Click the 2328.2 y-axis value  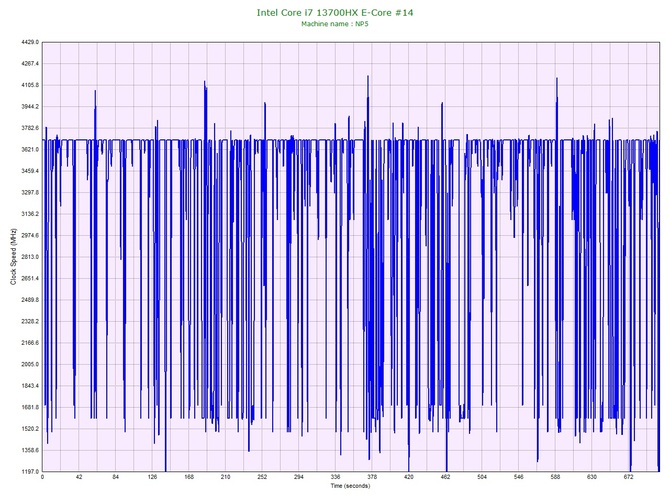pos(30,321)
